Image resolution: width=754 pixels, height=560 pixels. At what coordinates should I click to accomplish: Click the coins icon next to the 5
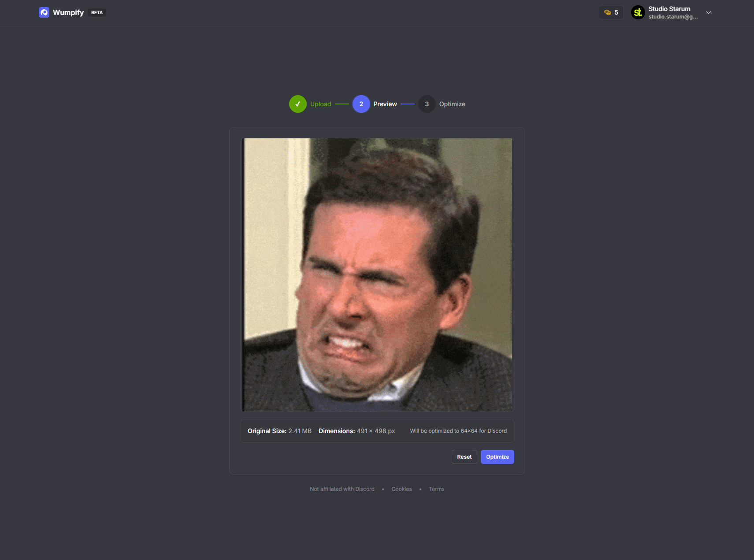pos(607,12)
